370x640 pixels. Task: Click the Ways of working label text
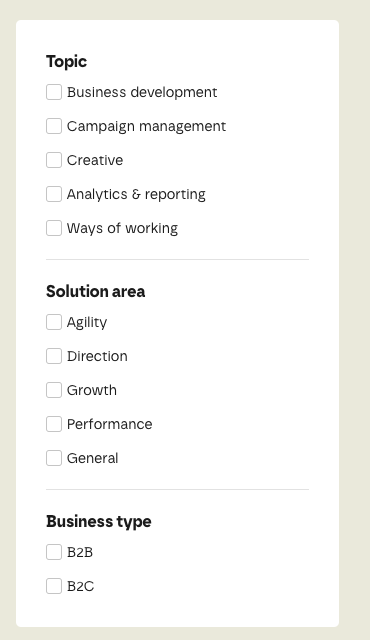(122, 229)
